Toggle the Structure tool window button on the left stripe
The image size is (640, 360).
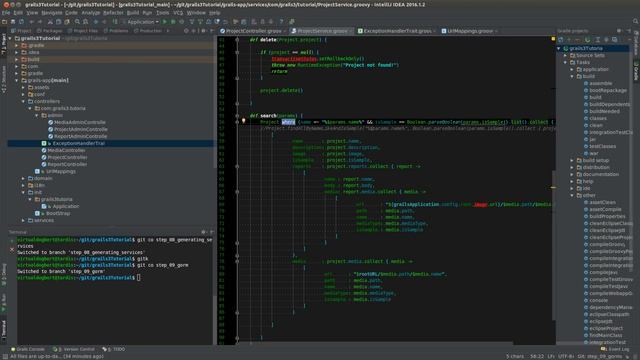[x=4, y=79]
